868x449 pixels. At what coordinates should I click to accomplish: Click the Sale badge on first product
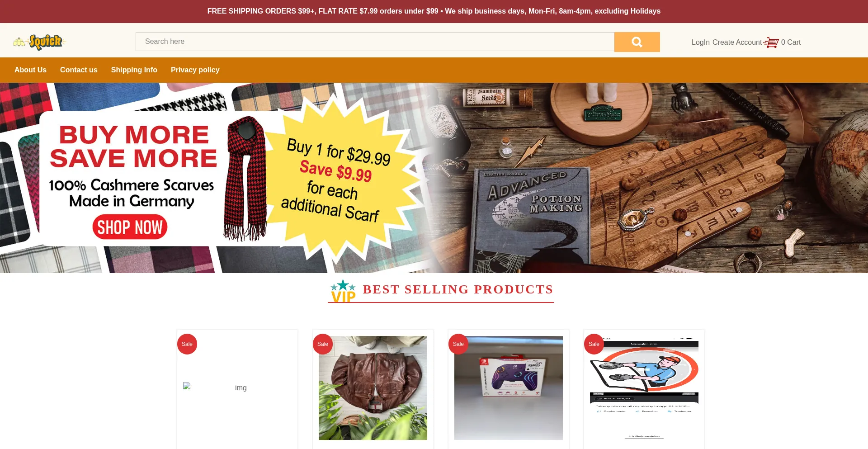click(x=187, y=344)
